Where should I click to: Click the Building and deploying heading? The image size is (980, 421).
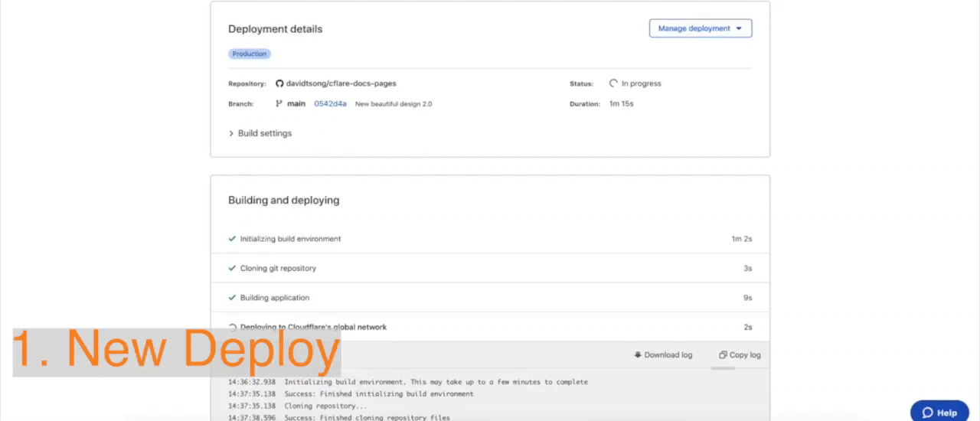[x=284, y=201]
